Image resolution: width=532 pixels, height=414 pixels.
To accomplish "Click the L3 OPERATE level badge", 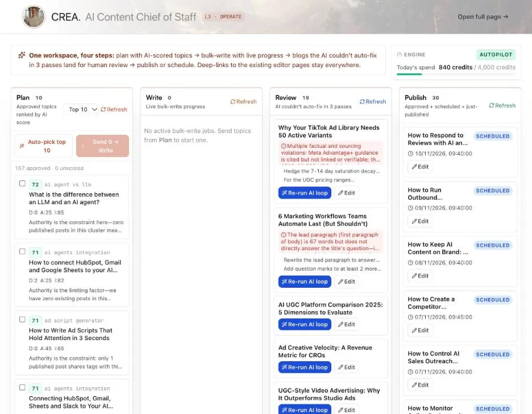I will (x=223, y=16).
